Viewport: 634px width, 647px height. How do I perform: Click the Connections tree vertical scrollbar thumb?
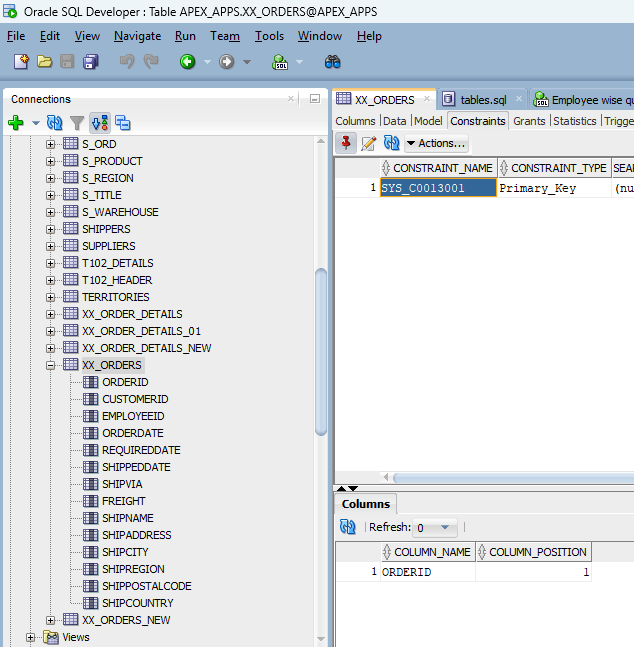[x=321, y=352]
